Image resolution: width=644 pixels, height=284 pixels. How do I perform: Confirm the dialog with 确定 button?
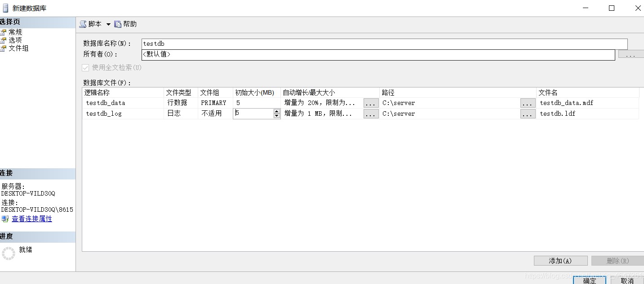pos(589,280)
